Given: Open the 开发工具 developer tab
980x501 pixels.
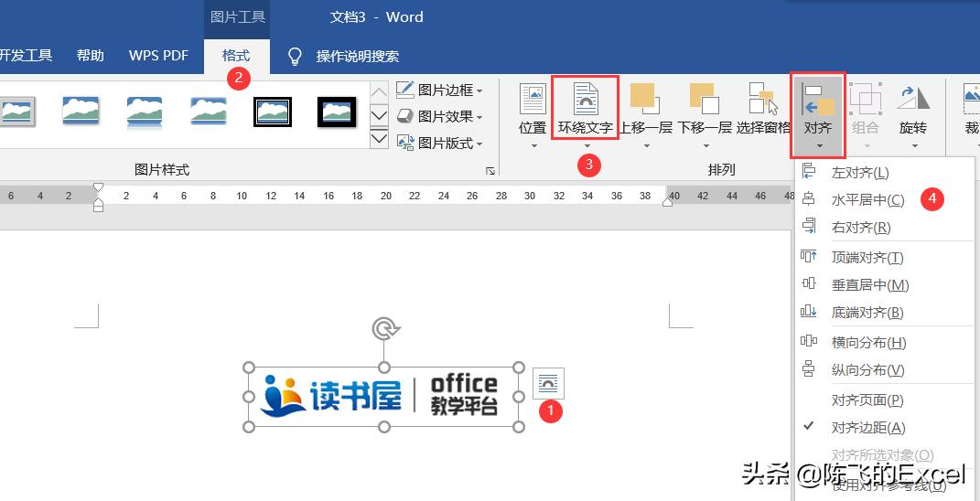Looking at the screenshot, I should [26, 56].
